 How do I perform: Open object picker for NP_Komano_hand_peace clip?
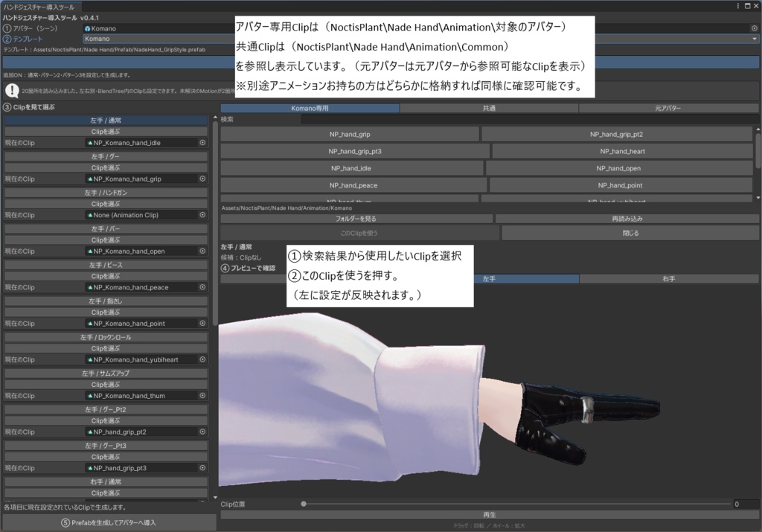tap(202, 287)
